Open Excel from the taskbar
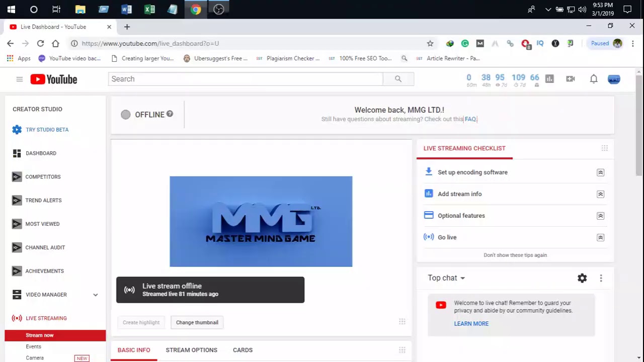 pos(149,9)
